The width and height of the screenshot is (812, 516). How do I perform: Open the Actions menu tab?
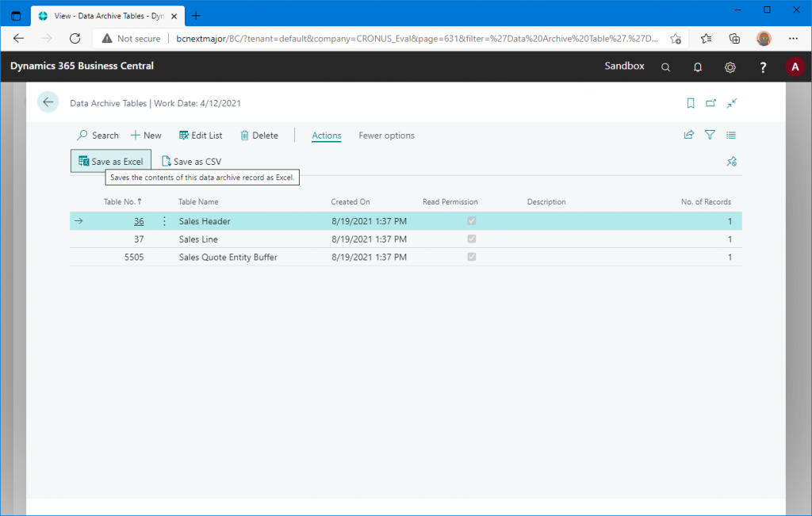[x=326, y=136]
